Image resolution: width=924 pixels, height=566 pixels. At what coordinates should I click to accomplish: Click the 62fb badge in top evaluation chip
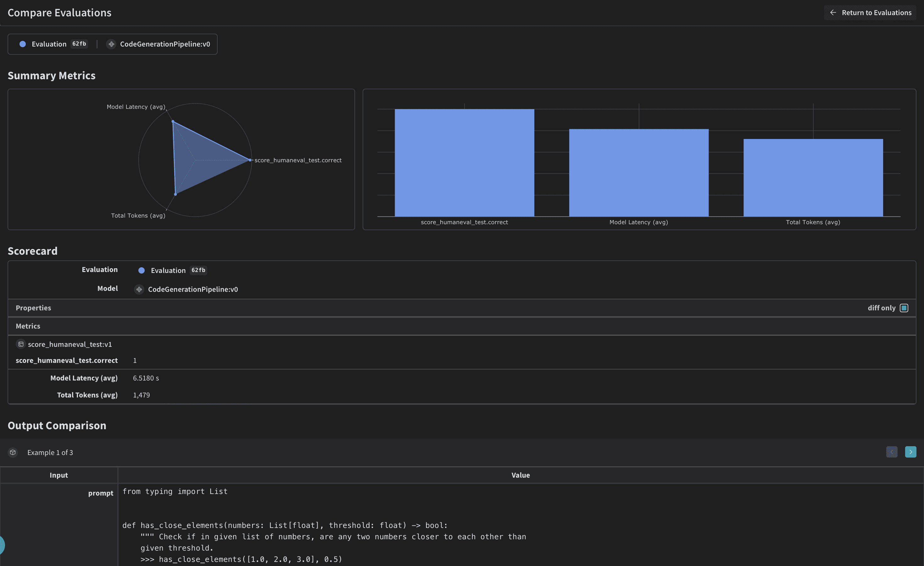pos(79,44)
